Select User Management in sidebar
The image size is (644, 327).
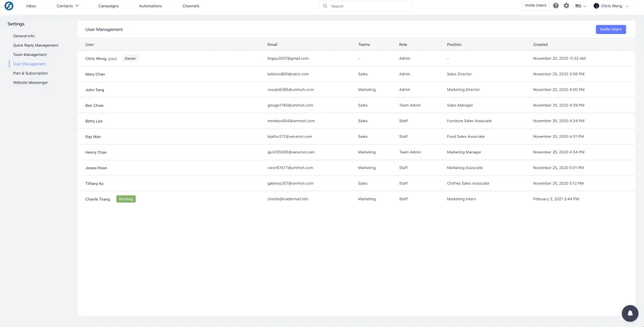point(29,64)
